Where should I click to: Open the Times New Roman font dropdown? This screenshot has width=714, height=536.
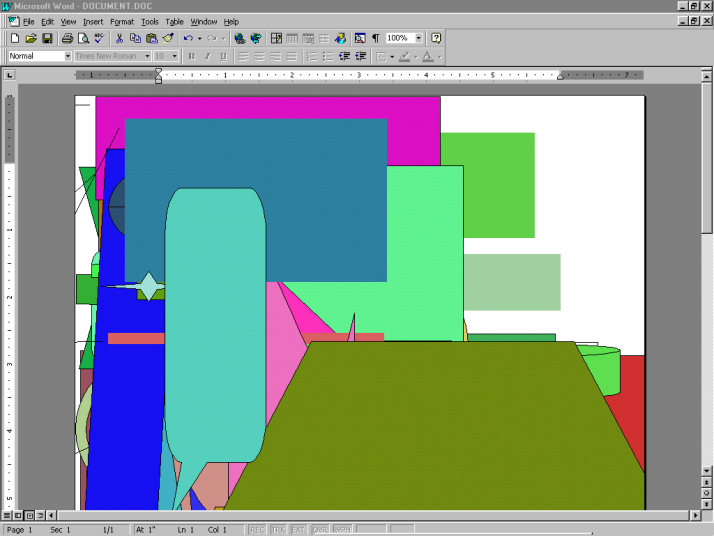tap(147, 56)
